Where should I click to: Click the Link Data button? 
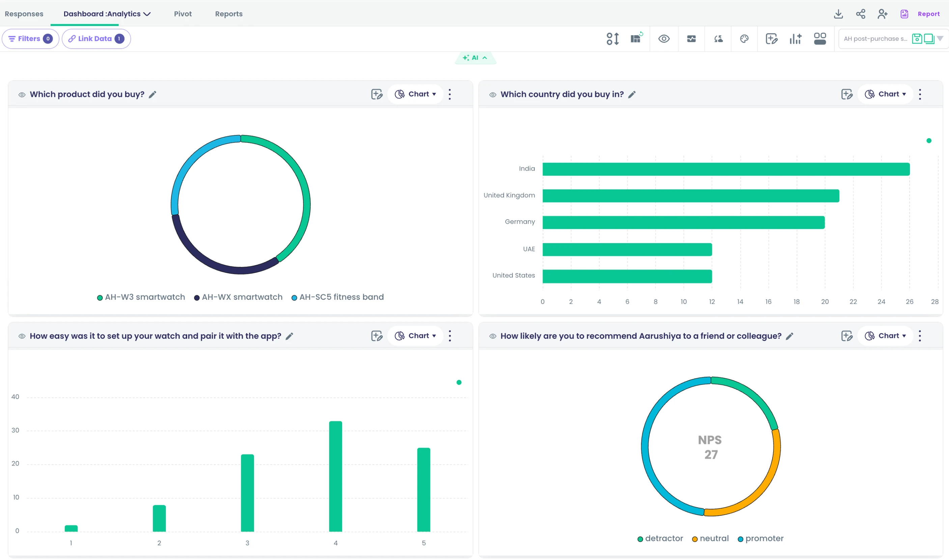tap(96, 38)
